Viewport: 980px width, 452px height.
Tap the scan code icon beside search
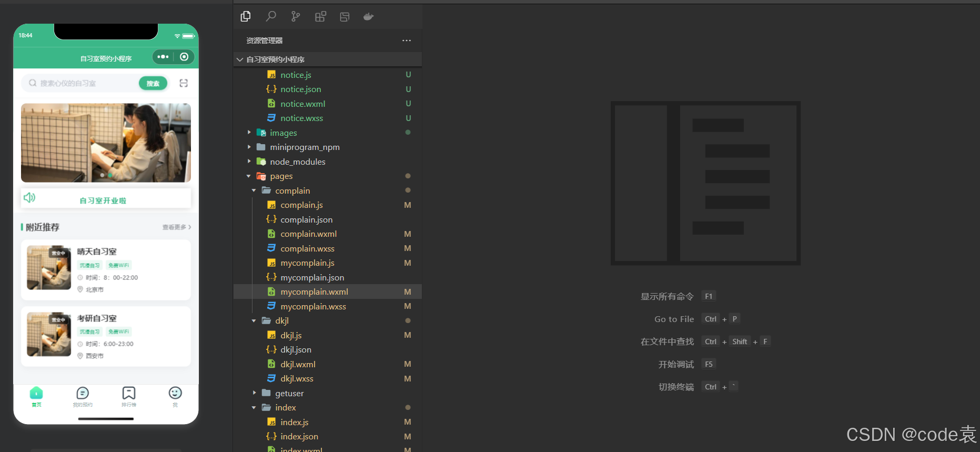184,83
